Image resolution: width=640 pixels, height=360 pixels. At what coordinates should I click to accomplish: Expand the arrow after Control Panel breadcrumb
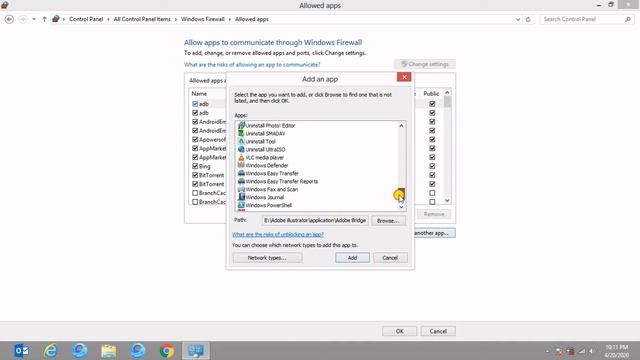pyautogui.click(x=108, y=19)
